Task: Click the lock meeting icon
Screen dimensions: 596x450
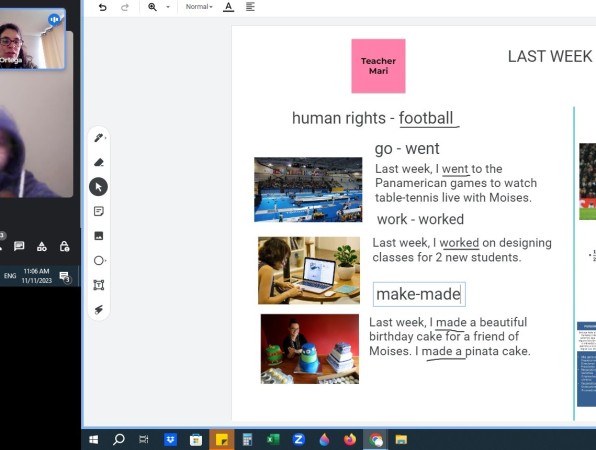Action: (x=65, y=246)
